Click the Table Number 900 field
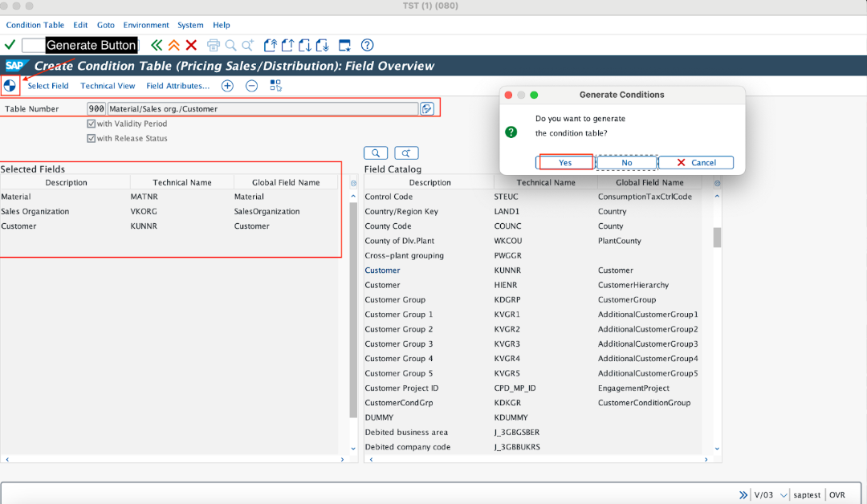 coord(96,109)
